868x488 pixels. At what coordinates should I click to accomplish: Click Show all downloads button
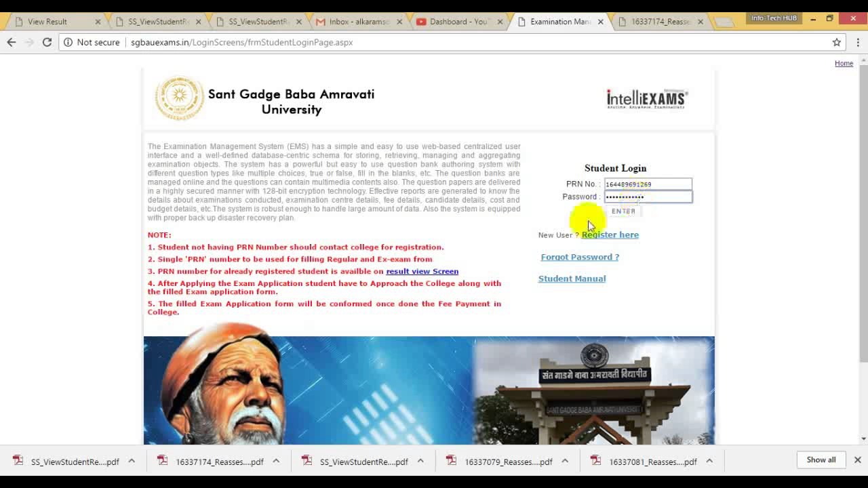(821, 460)
